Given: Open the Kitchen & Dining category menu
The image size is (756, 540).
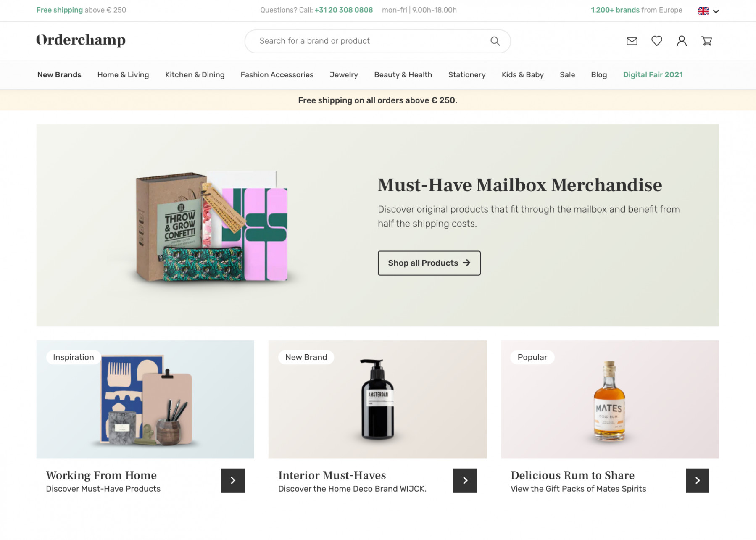Looking at the screenshot, I should (195, 75).
